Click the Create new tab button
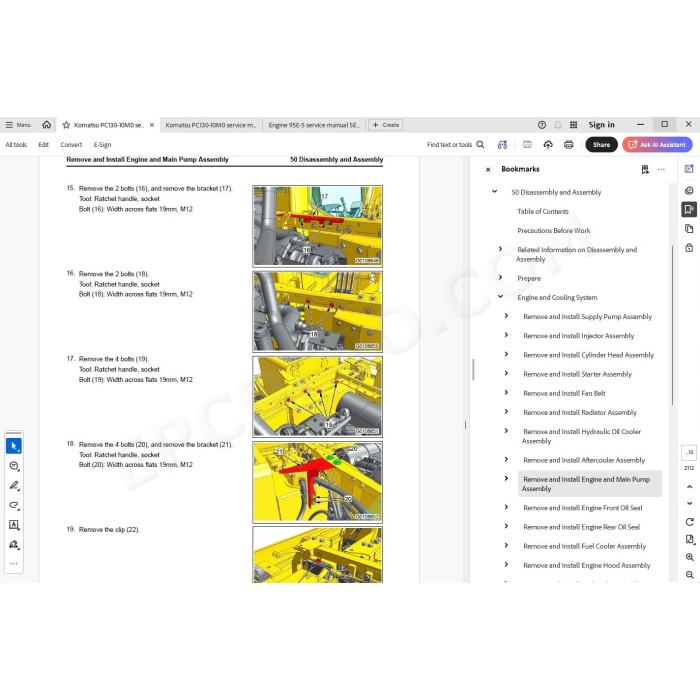700x700 pixels. [386, 125]
